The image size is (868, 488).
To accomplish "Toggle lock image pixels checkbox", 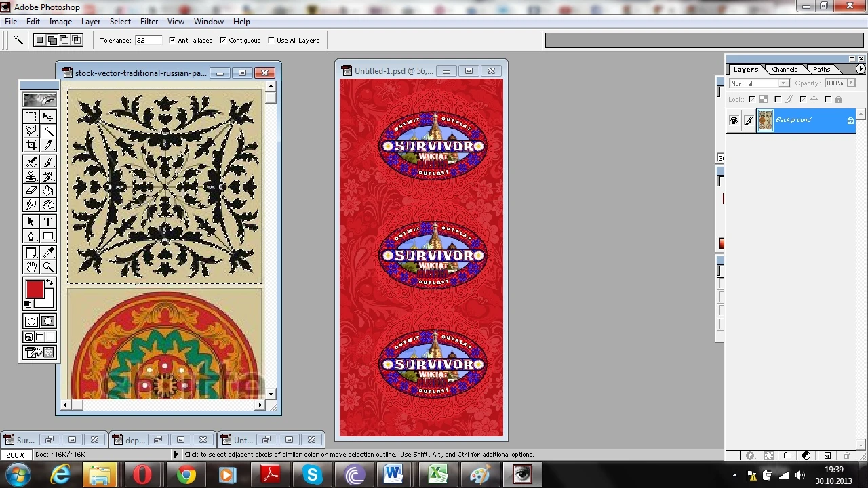I will (777, 99).
